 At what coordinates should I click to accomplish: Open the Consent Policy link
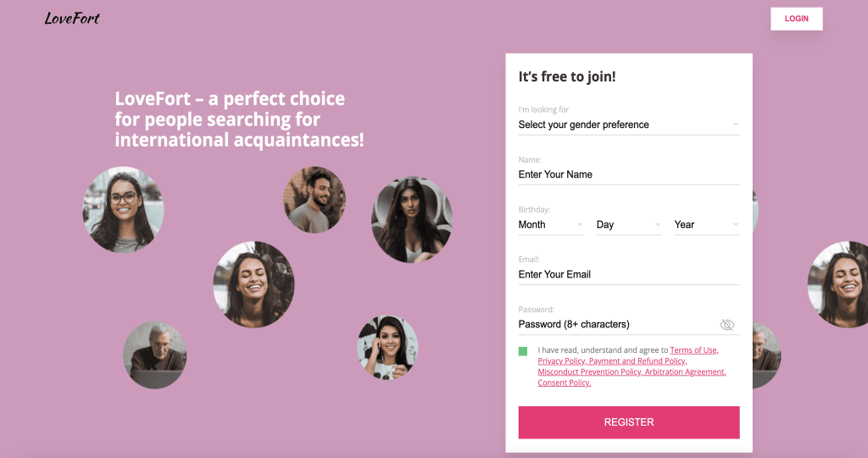564,383
